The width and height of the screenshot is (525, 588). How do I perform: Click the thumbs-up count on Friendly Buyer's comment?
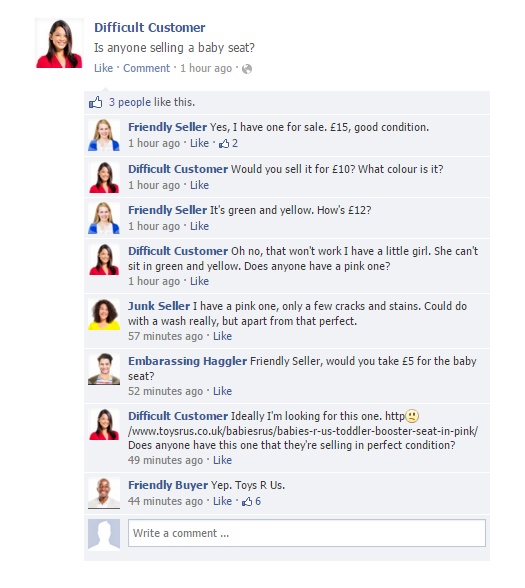pyautogui.click(x=251, y=501)
